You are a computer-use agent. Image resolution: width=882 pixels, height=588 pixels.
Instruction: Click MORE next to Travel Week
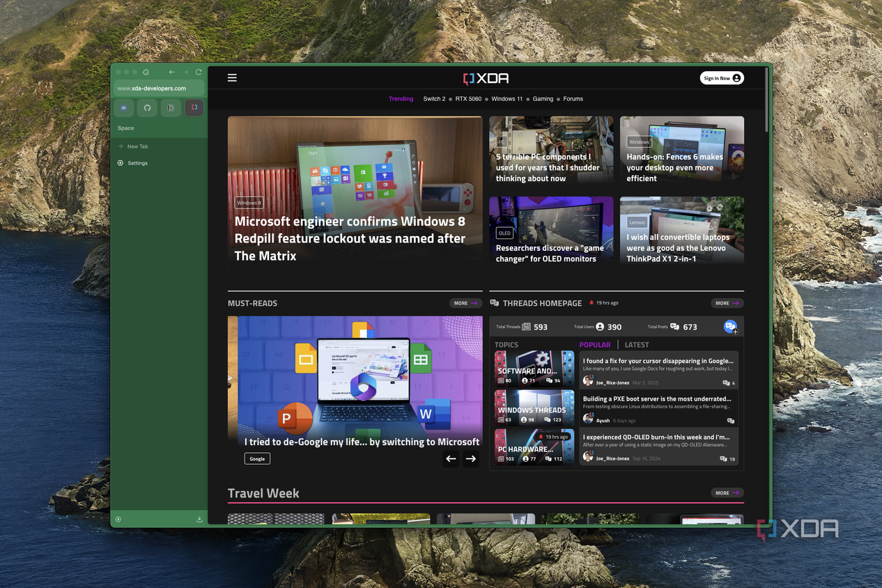(727, 493)
